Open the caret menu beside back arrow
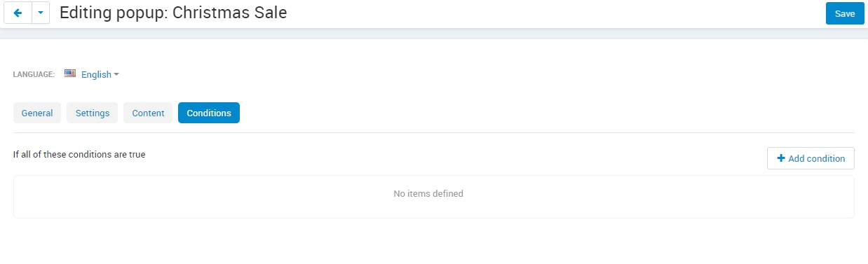Viewport: 868px width, 264px height. pyautogui.click(x=41, y=13)
